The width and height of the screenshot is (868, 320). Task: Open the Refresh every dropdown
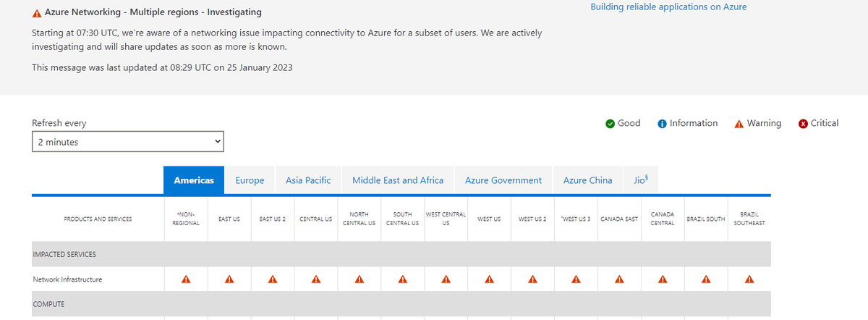point(128,142)
